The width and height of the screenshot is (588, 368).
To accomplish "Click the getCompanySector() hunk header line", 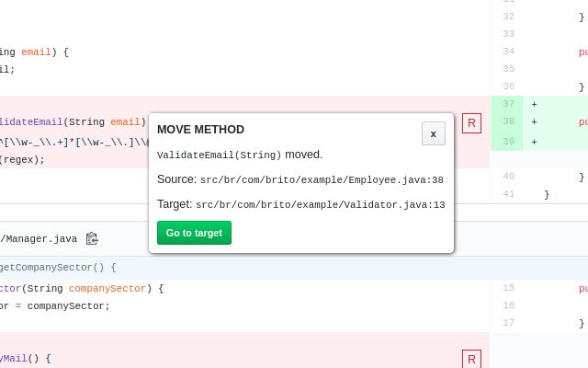I will pyautogui.click(x=294, y=268).
